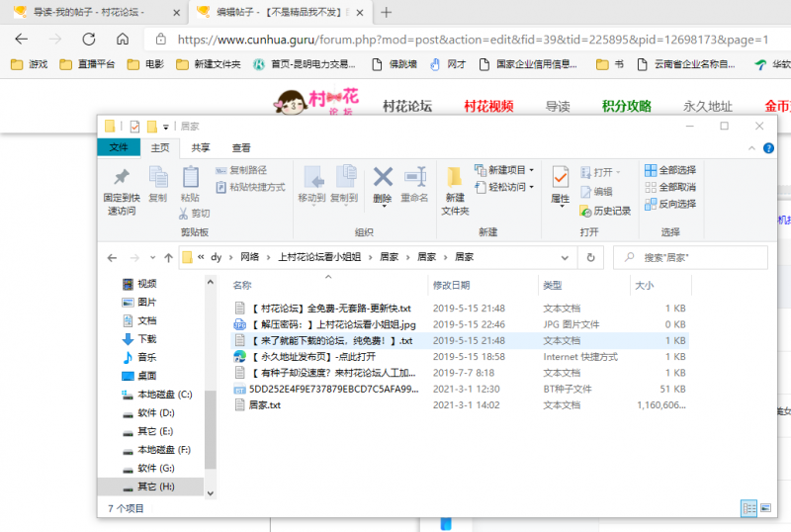Viewport: 791px width, 532px height.
Task: Open the View ribbon tab
Action: click(241, 147)
